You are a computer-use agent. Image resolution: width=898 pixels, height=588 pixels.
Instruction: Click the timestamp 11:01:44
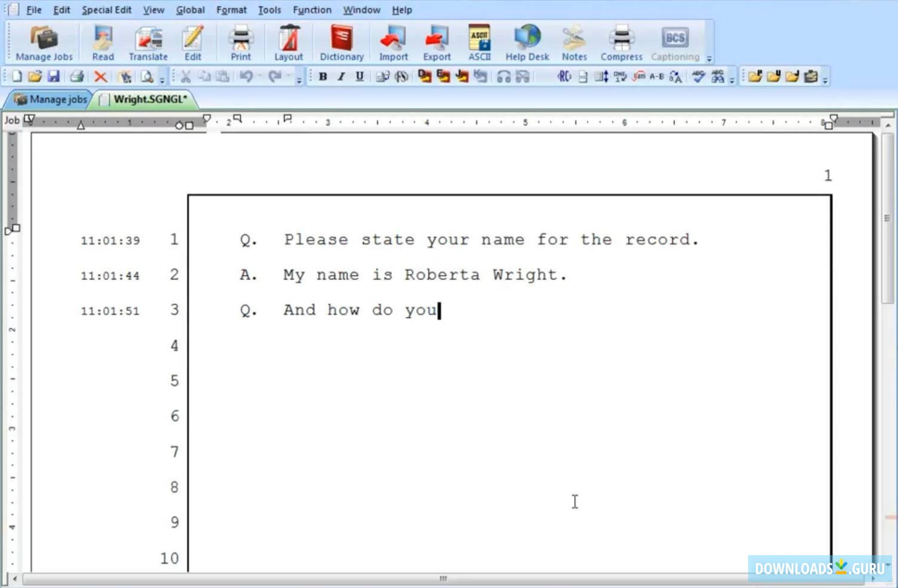(110, 276)
